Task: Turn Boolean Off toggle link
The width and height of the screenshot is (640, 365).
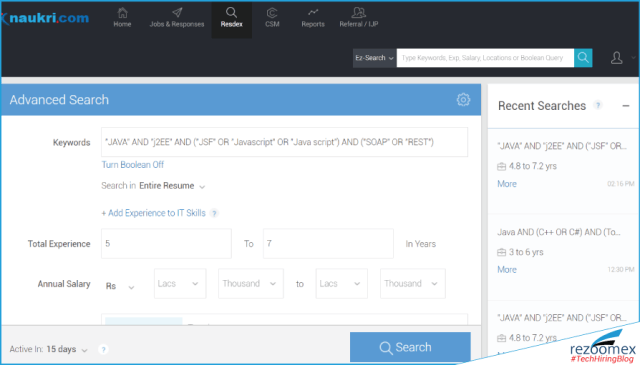Action: click(x=133, y=165)
